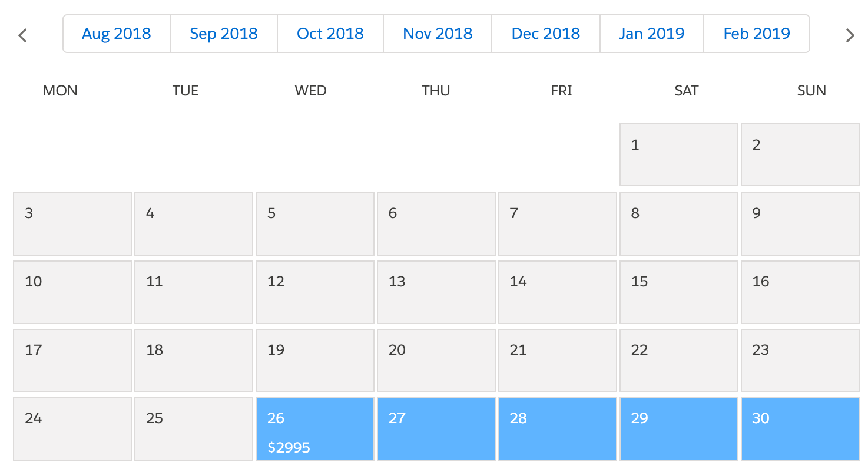868x475 pixels.
Task: Choose highlighted day 30
Action: tap(800, 429)
